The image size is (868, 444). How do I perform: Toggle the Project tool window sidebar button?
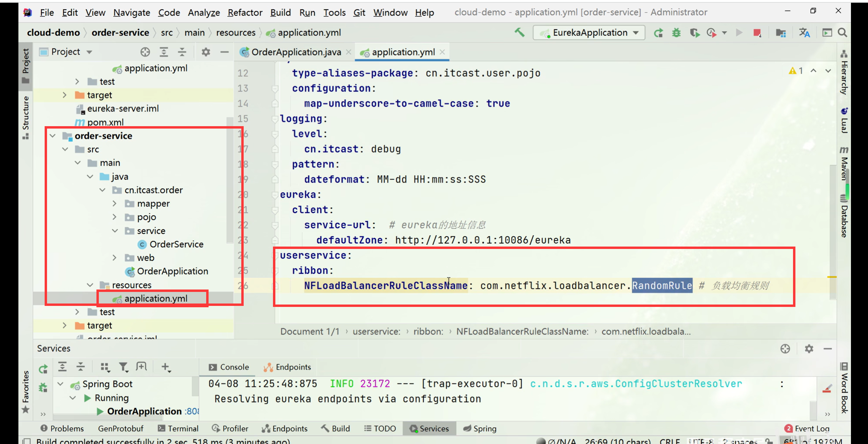[x=26, y=65]
